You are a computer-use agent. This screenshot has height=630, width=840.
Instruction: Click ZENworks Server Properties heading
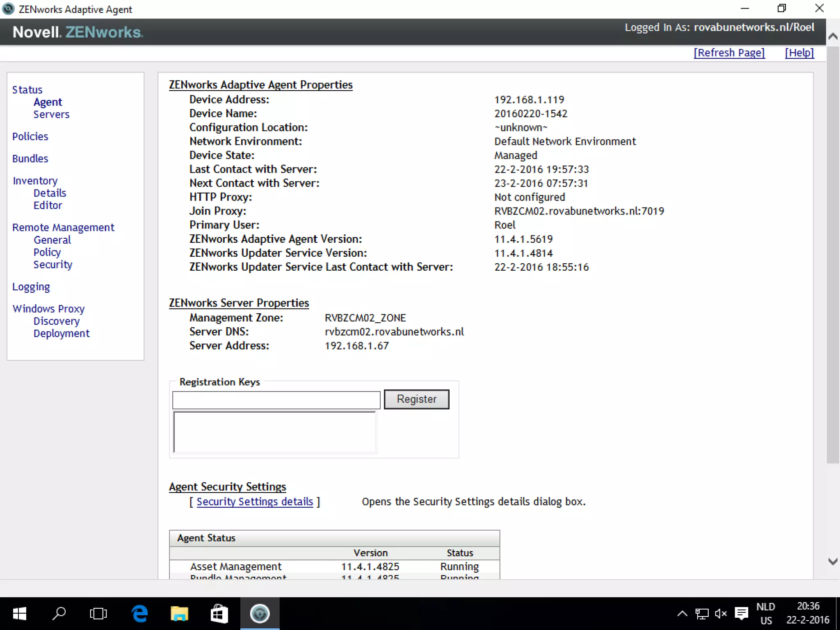coord(239,303)
